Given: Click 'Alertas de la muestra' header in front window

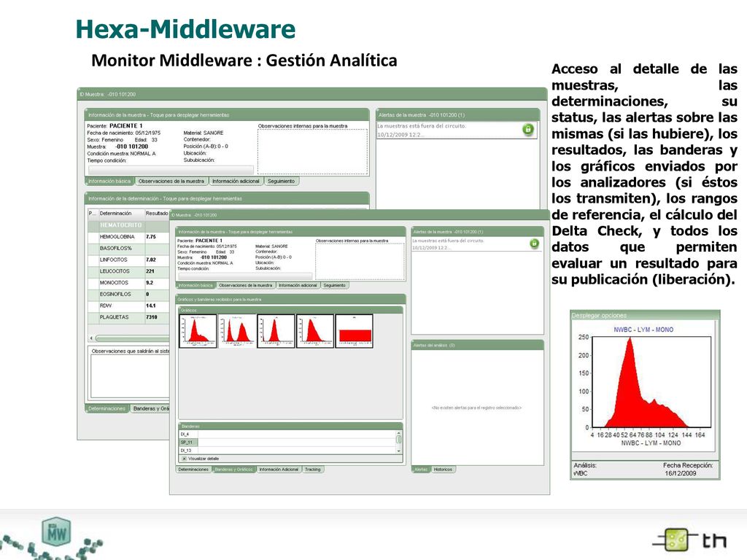Looking at the screenshot, I should (477, 232).
